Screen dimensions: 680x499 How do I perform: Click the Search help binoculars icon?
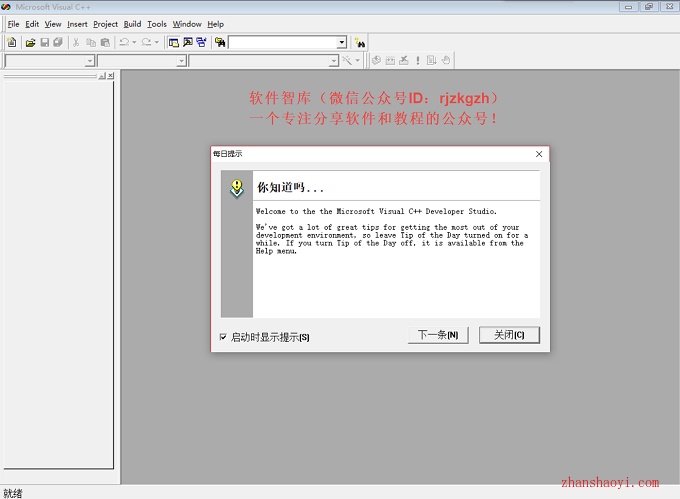point(360,42)
